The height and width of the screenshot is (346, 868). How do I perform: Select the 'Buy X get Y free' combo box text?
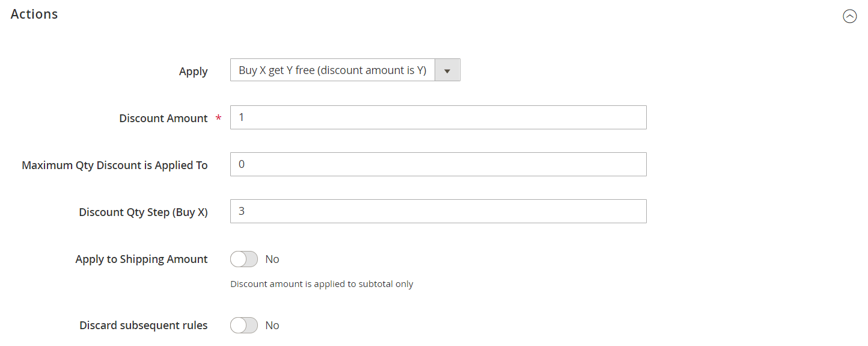click(x=332, y=70)
